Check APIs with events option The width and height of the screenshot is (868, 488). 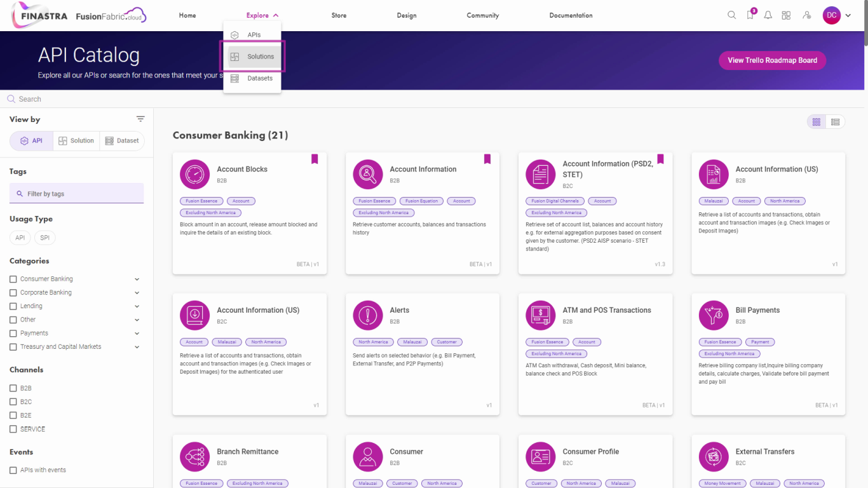[13, 470]
